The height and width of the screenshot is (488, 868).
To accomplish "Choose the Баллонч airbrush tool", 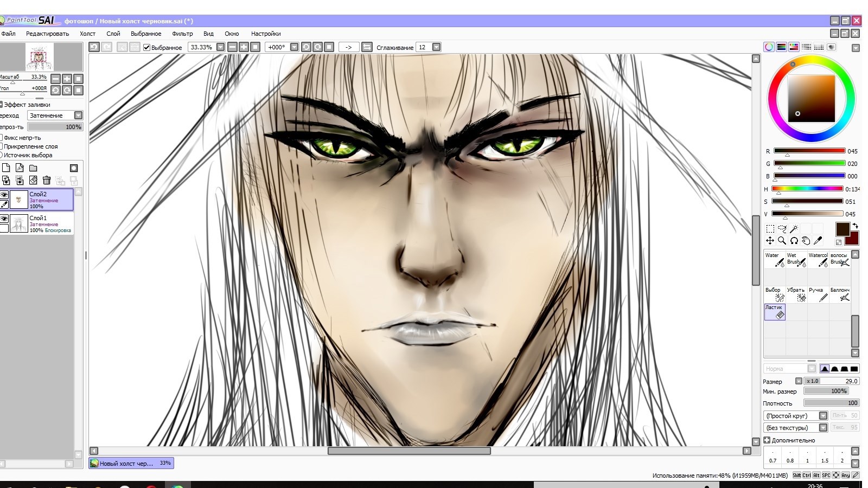I will 840,294.
